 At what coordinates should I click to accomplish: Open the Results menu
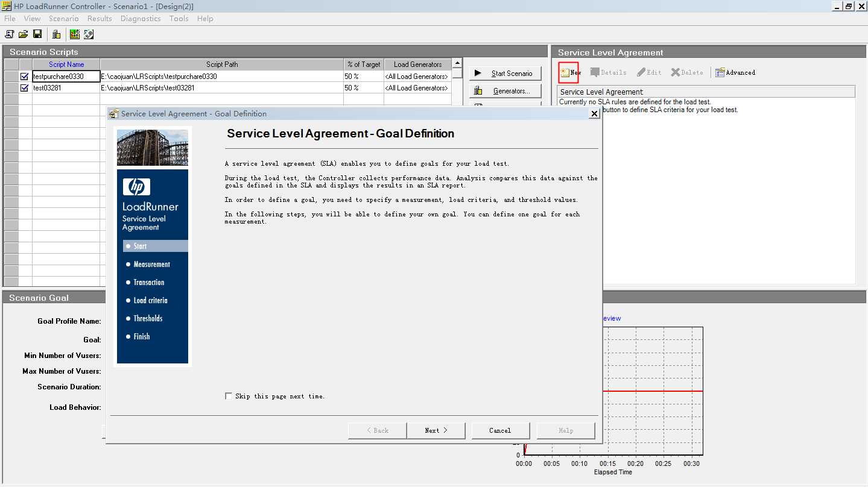100,19
